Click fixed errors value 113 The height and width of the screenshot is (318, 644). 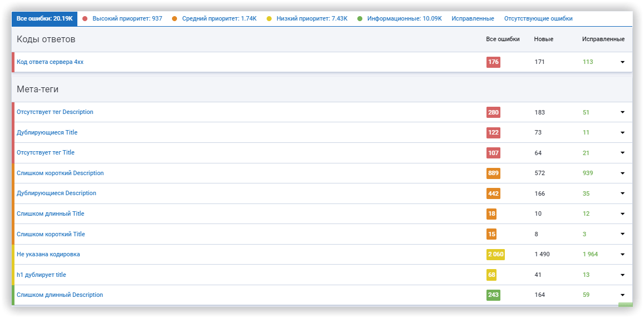(x=588, y=62)
